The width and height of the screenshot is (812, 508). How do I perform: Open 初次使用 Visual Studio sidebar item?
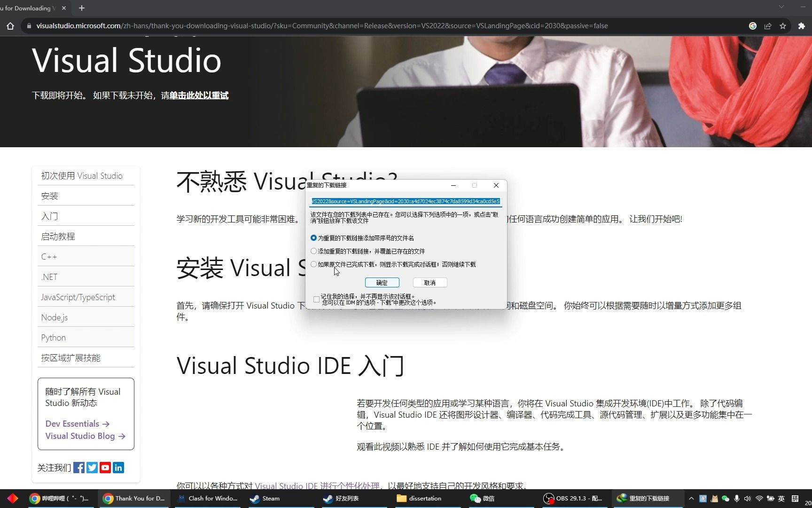[86, 175]
